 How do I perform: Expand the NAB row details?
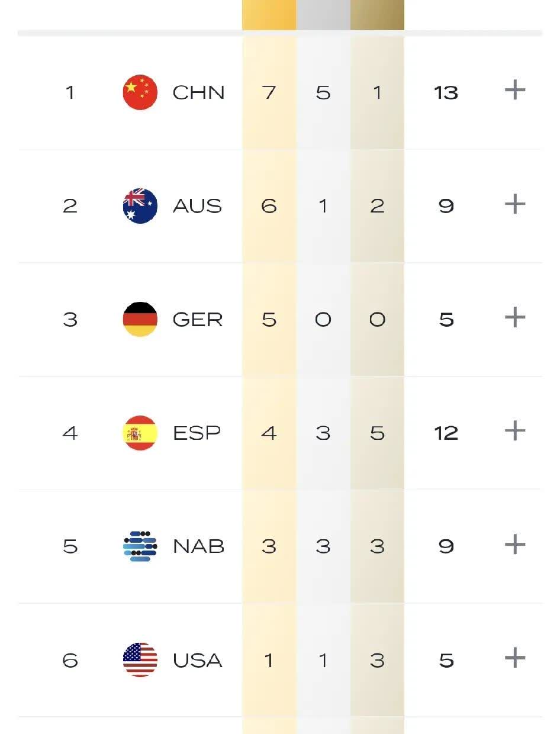(x=515, y=545)
